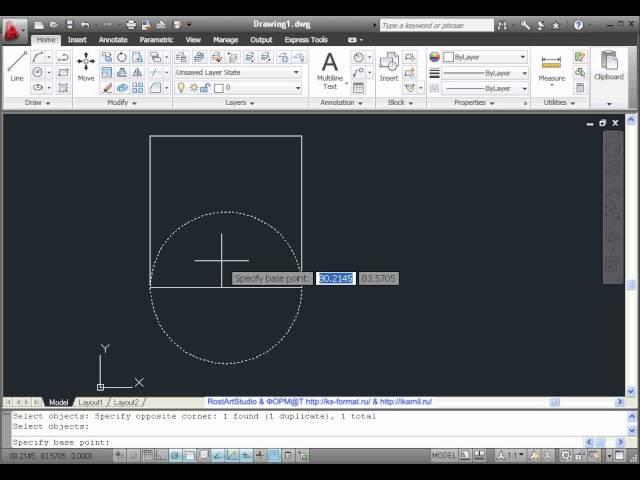Click the MODEL space button in status bar
This screenshot has height=480, width=640.
click(x=444, y=455)
